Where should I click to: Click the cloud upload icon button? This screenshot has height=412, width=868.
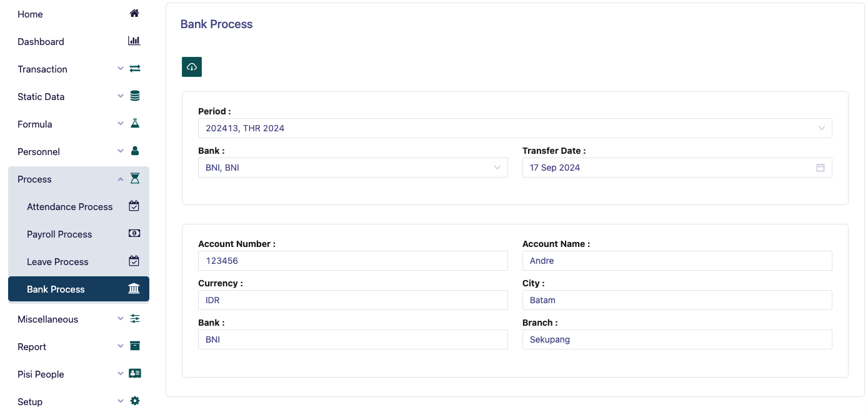point(191,66)
